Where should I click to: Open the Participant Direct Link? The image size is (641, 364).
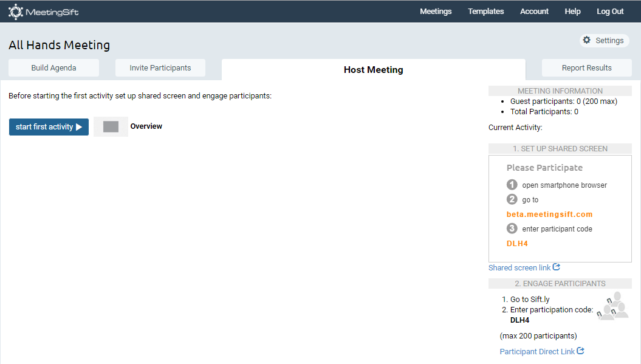(536, 352)
